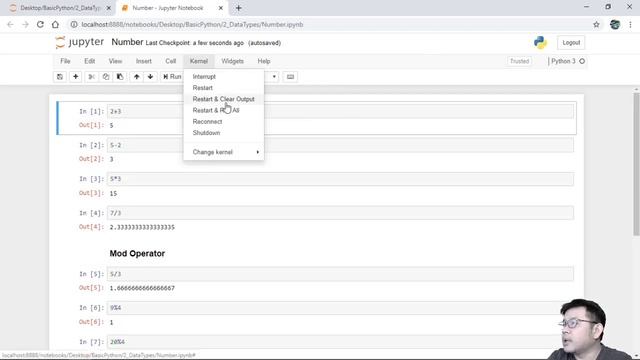Select the Mod Operator heading cell
The height and width of the screenshot is (360, 640).
[x=137, y=253]
